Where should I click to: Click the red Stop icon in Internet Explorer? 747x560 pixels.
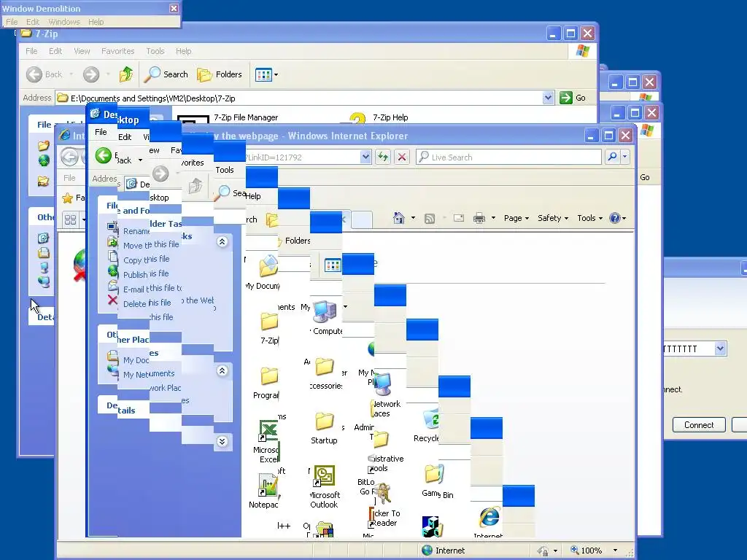[x=402, y=157]
